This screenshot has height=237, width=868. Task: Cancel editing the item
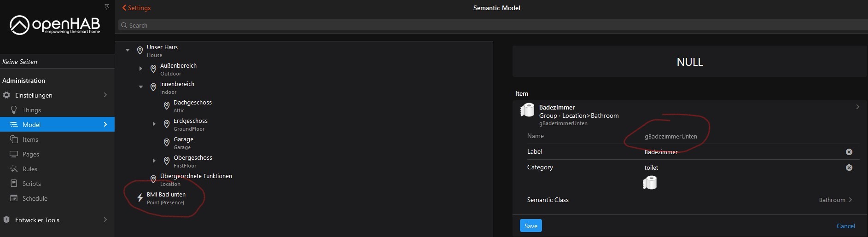tap(845, 226)
